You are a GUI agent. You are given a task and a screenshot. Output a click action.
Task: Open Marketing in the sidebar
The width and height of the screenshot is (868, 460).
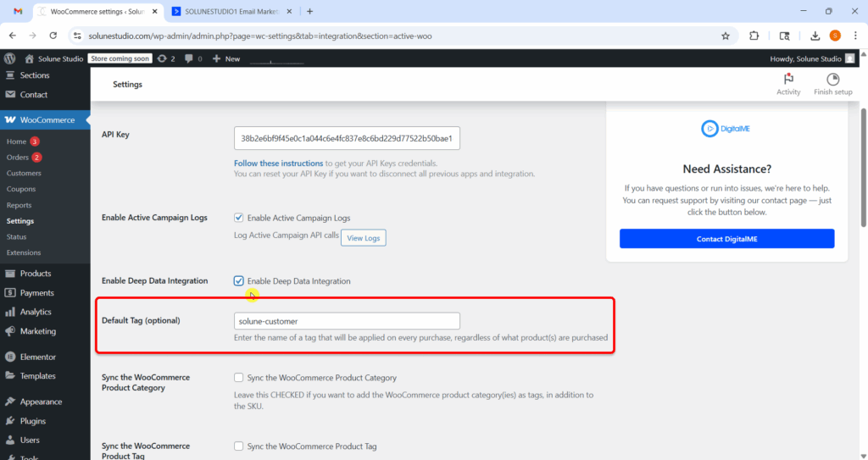click(x=37, y=331)
